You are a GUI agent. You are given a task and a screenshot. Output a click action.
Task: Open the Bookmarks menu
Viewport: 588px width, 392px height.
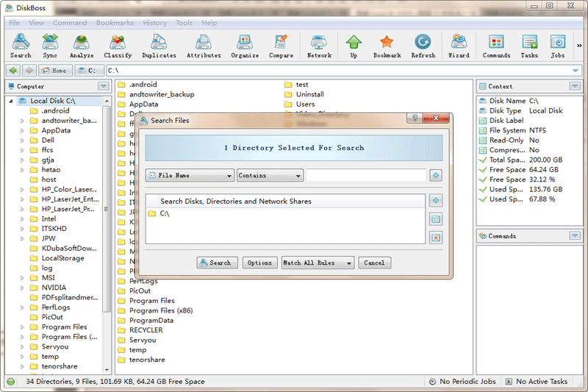click(115, 23)
